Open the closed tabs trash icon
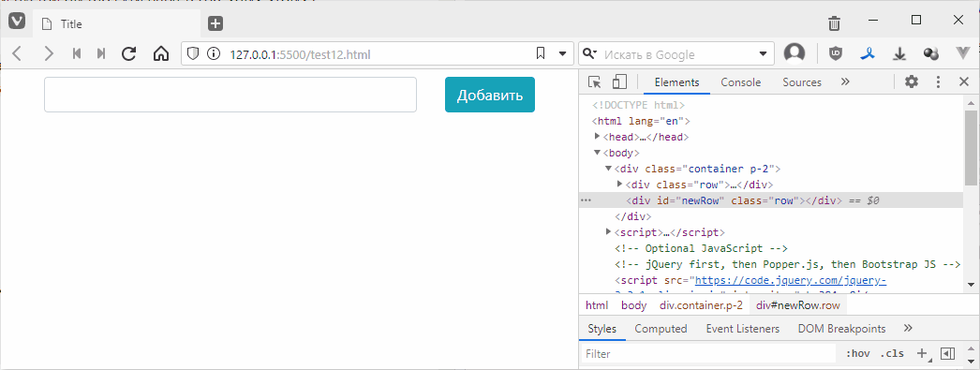This screenshot has width=980, height=370. [x=834, y=23]
